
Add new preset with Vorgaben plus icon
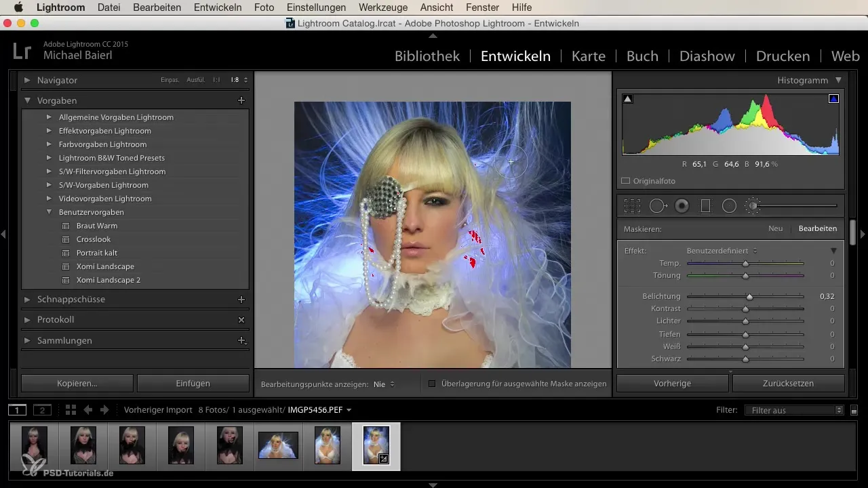point(241,100)
